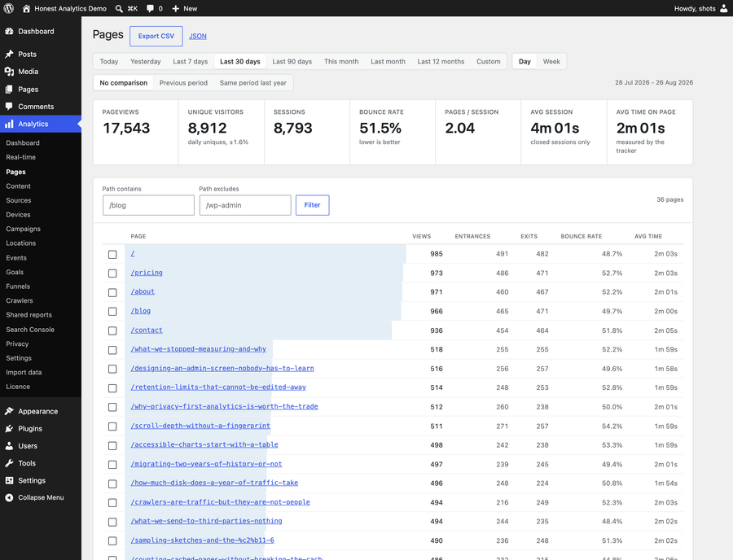The width and height of the screenshot is (733, 560).
Task: Select the Last 90 days range
Action: [292, 62]
